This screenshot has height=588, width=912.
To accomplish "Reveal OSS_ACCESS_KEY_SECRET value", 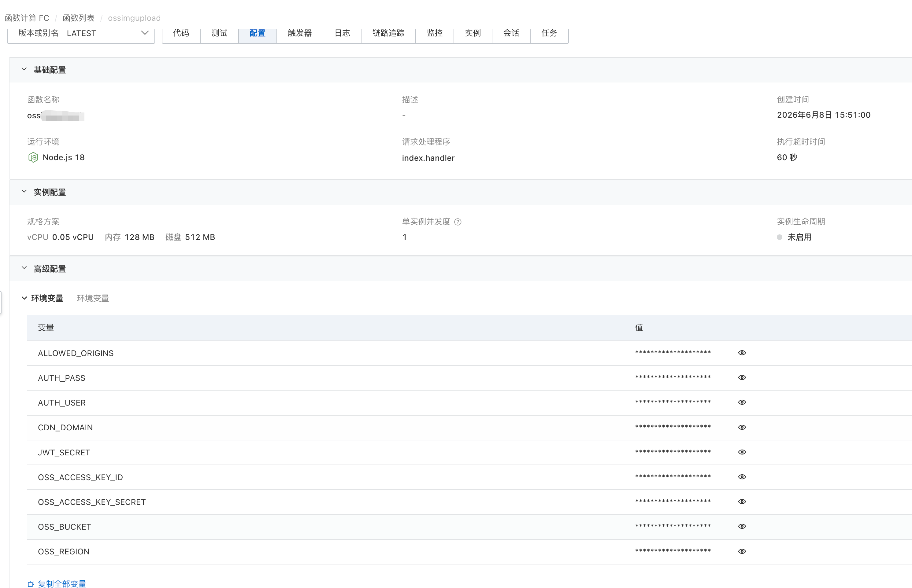I will coord(742,502).
